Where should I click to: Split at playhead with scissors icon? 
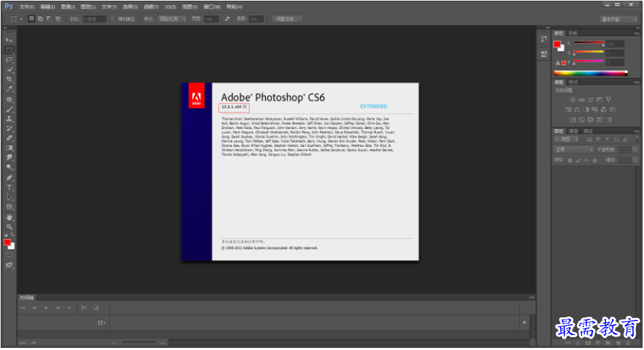[x=84, y=308]
